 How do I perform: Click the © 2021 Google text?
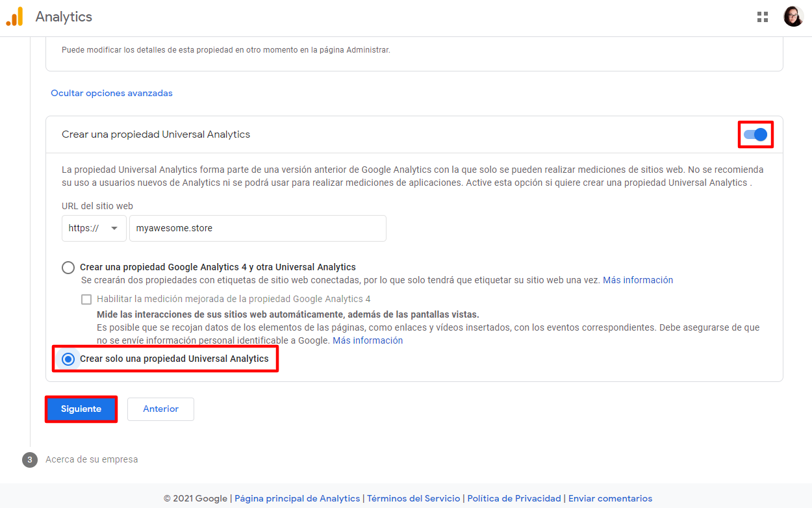coord(196,498)
